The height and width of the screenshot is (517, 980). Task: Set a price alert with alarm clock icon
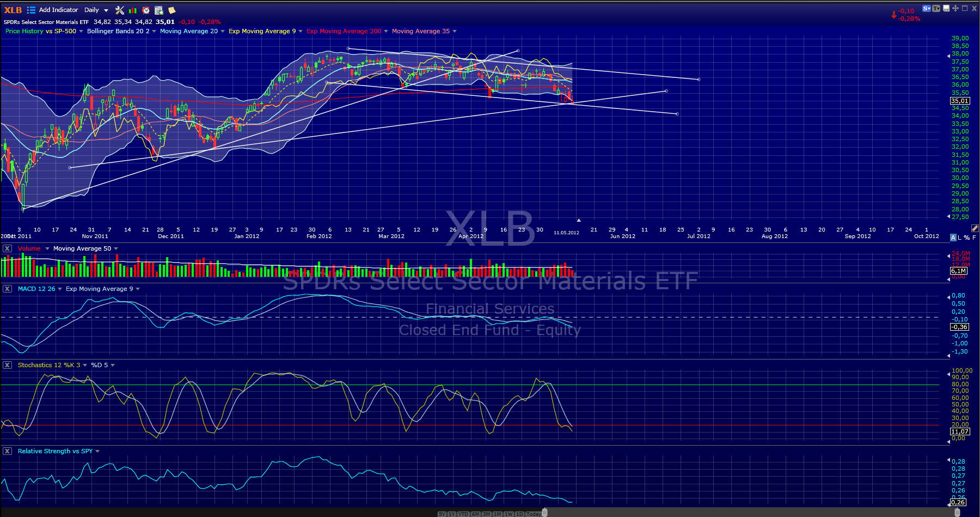tap(146, 10)
